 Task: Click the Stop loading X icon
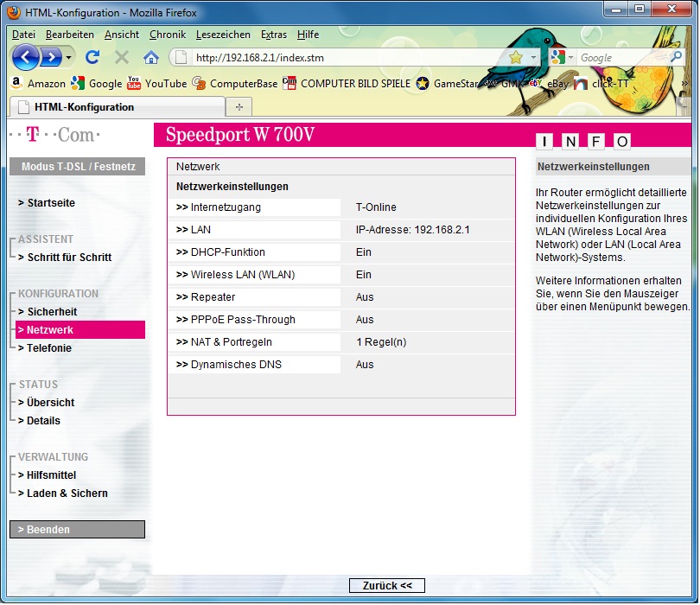coord(122,57)
